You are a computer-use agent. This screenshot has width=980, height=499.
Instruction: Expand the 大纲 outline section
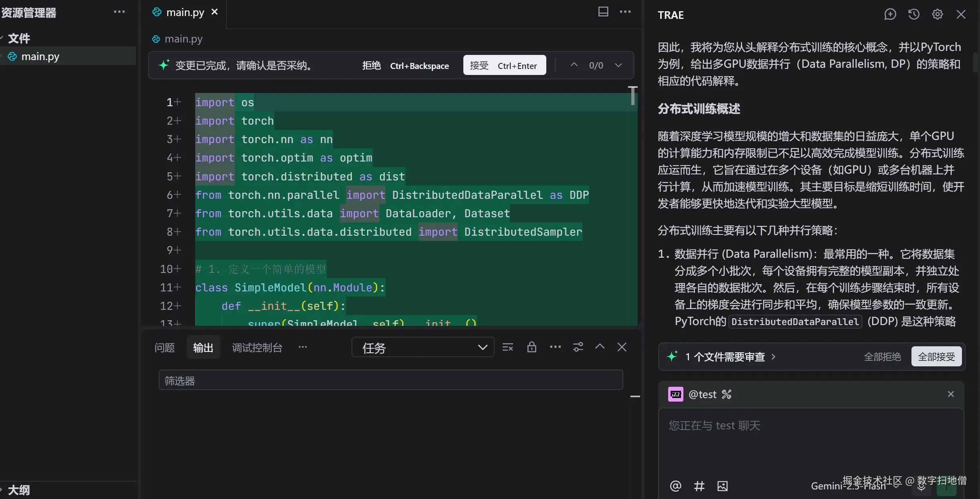[18, 490]
